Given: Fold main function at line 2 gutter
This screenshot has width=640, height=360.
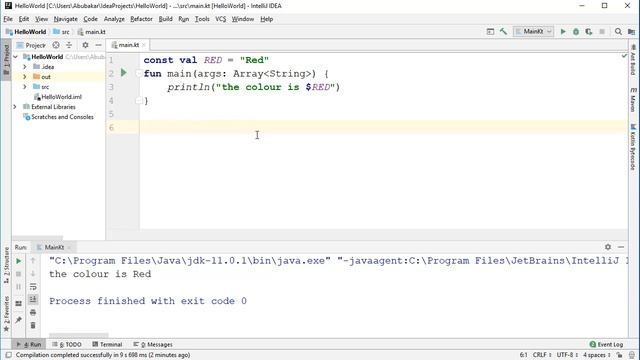Looking at the screenshot, I should (138, 73).
